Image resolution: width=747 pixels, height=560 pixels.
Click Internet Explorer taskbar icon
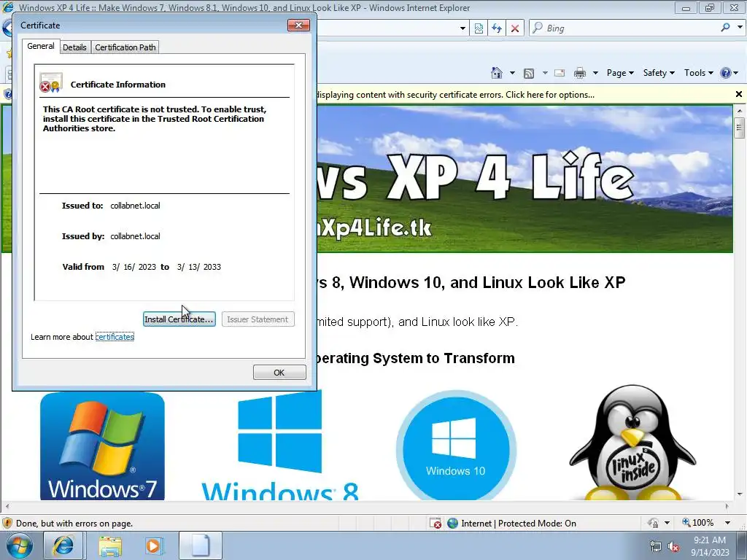point(63,545)
